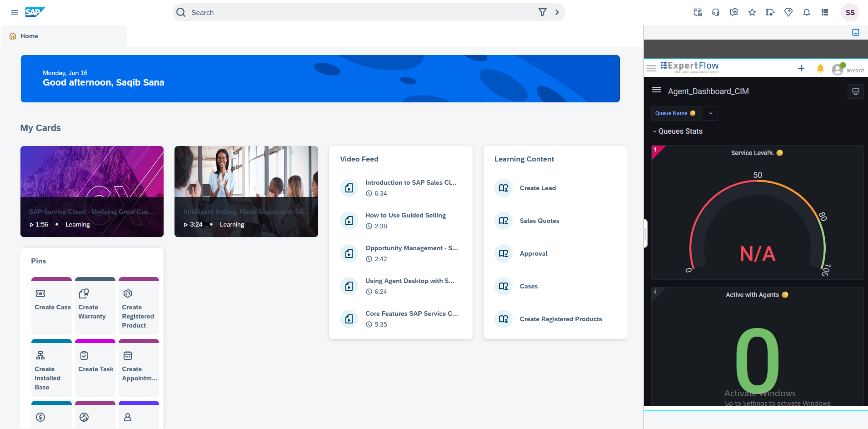Collapse the Queues Stats section
The height and width of the screenshot is (429, 868).
point(655,131)
